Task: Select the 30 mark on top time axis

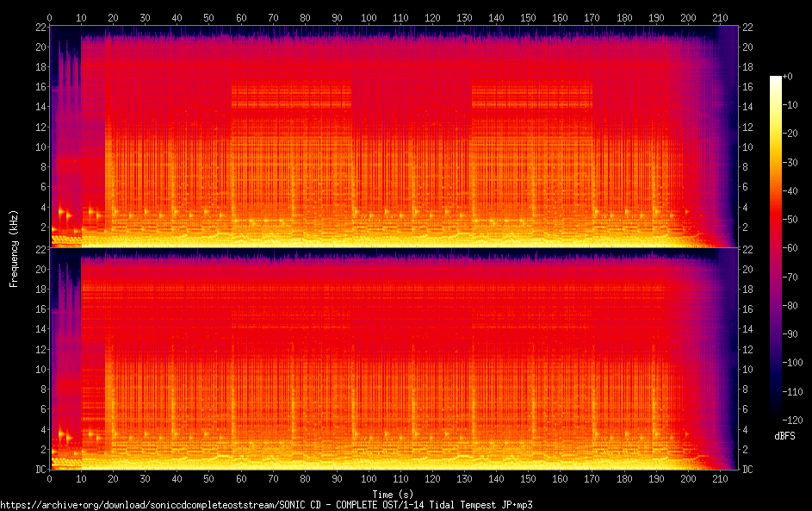Action: [146, 17]
